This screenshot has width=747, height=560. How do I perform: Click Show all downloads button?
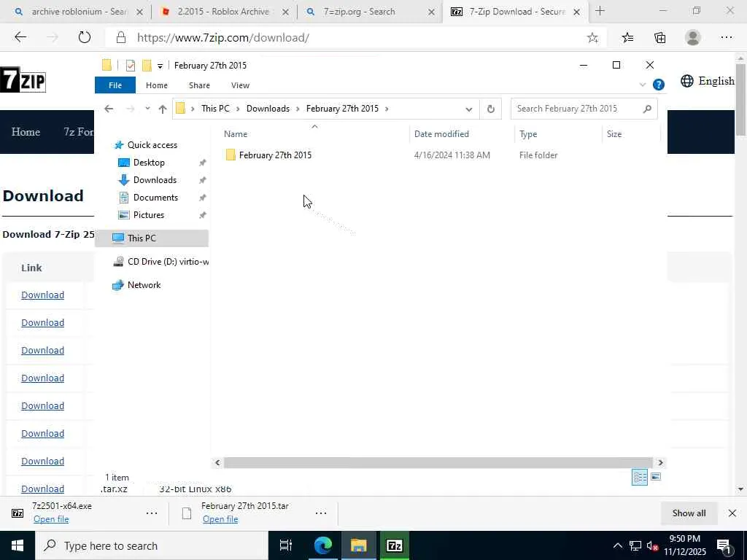[689, 513]
